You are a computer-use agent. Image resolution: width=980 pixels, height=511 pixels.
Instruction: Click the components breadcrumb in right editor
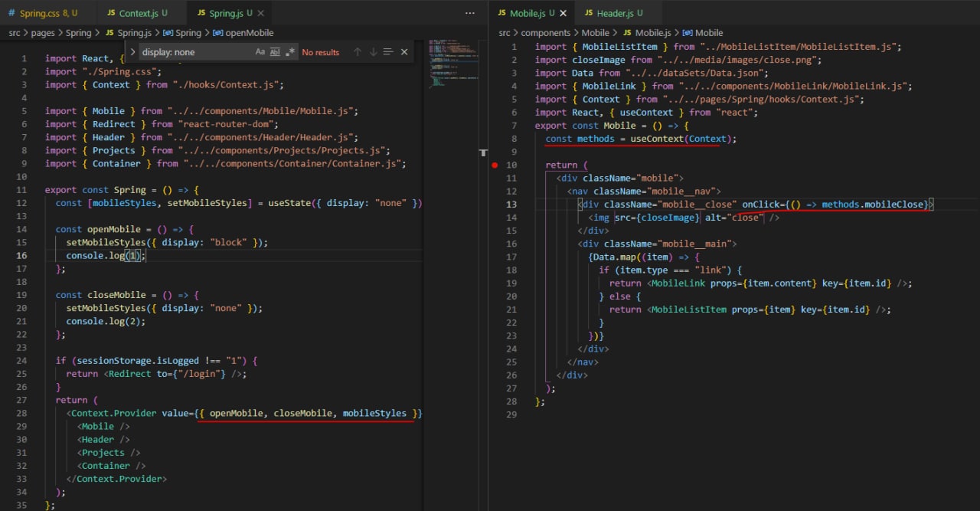(x=545, y=33)
